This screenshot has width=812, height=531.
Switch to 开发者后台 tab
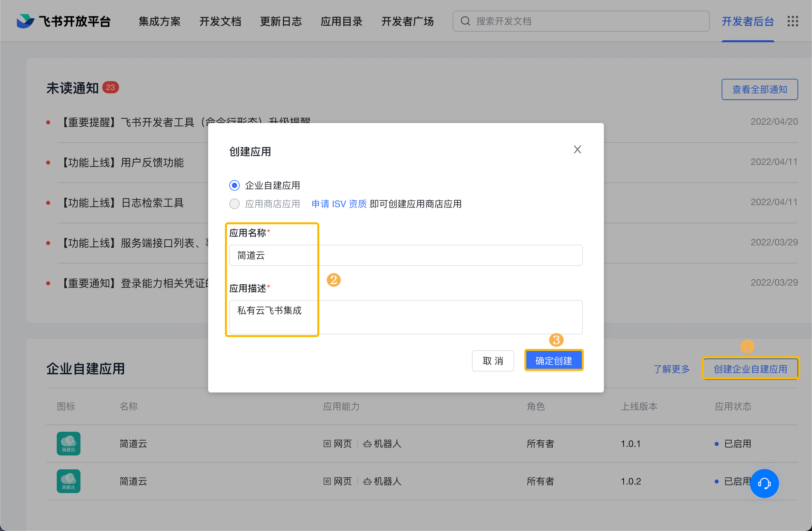coord(747,21)
